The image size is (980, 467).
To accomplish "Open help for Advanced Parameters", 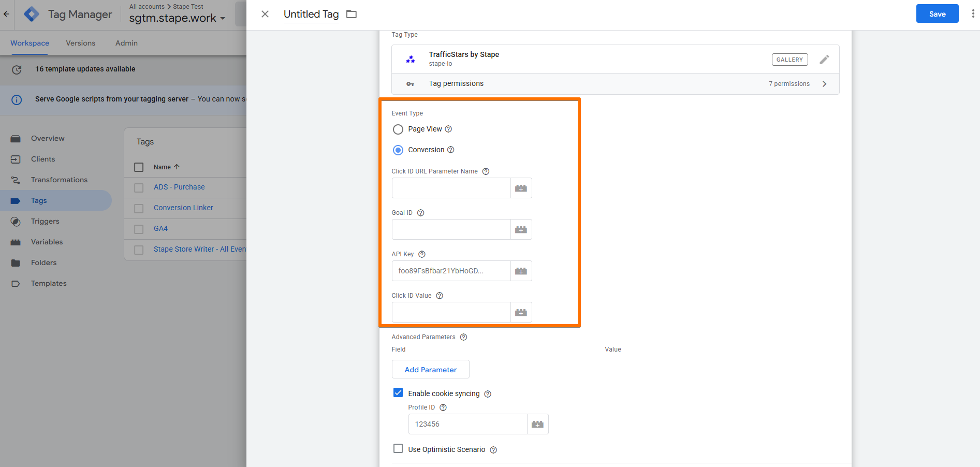I will coord(463,337).
